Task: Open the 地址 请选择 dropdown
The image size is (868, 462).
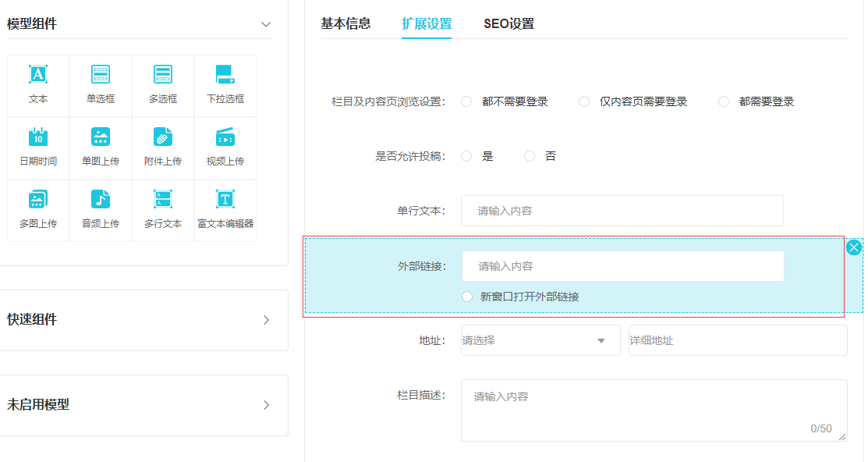Action: tap(540, 340)
